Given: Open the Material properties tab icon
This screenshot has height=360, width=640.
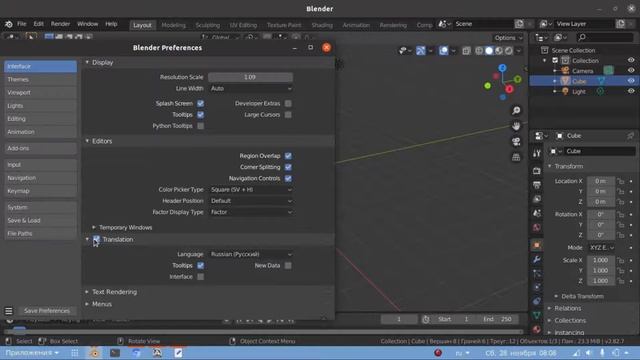Looking at the screenshot, I should pyautogui.click(x=537, y=329).
